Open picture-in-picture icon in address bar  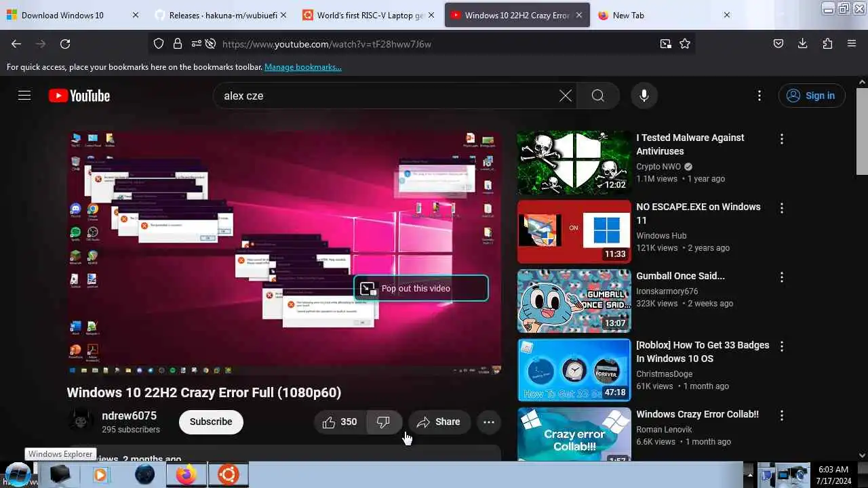tap(666, 43)
